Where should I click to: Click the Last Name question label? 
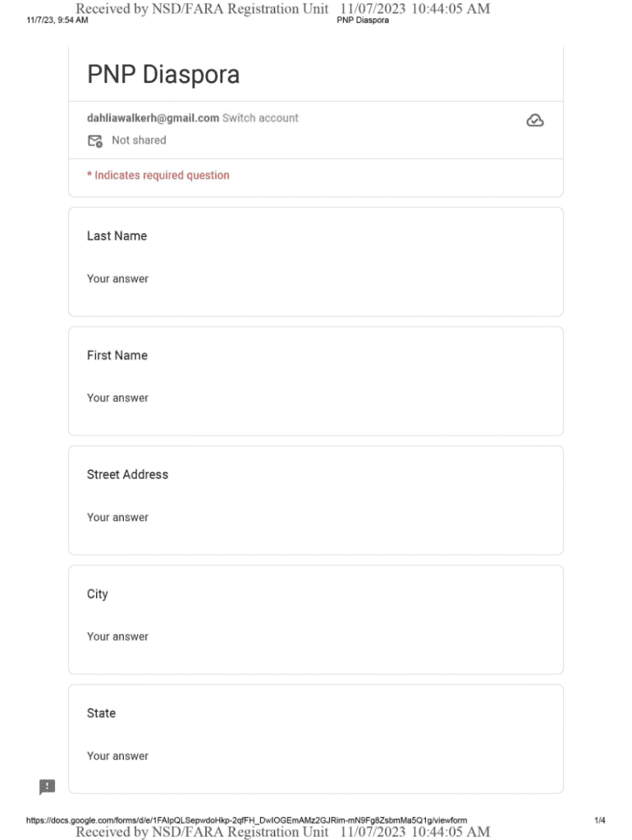[117, 236]
